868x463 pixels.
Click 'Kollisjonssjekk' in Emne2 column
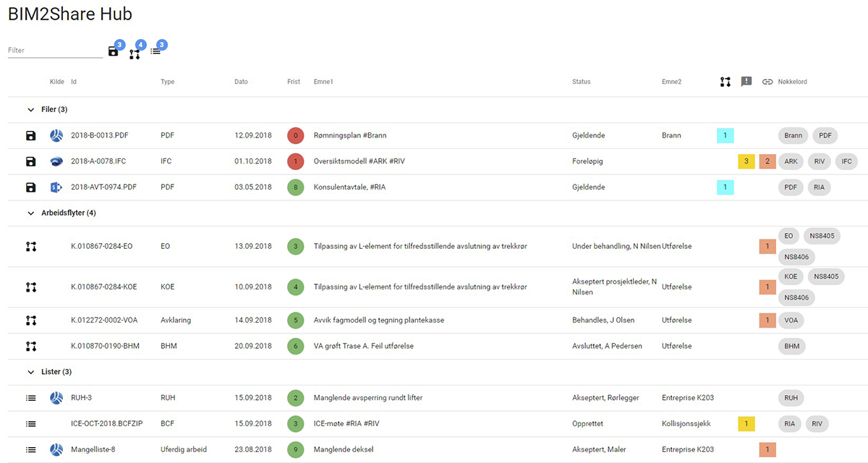click(x=686, y=424)
